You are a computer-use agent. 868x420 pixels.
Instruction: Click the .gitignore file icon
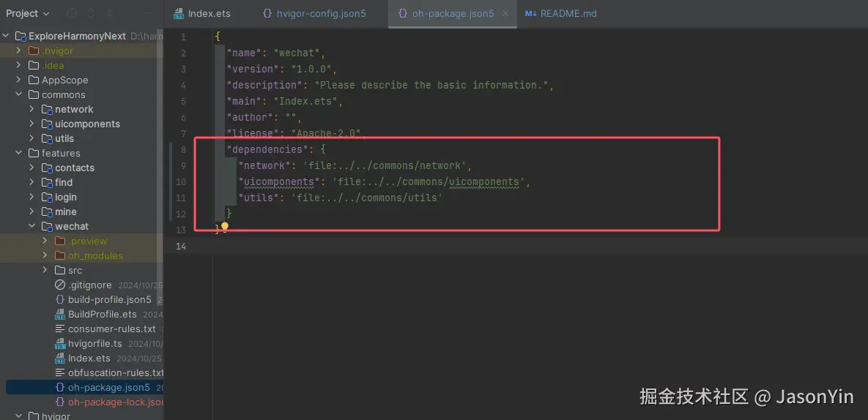[60, 285]
